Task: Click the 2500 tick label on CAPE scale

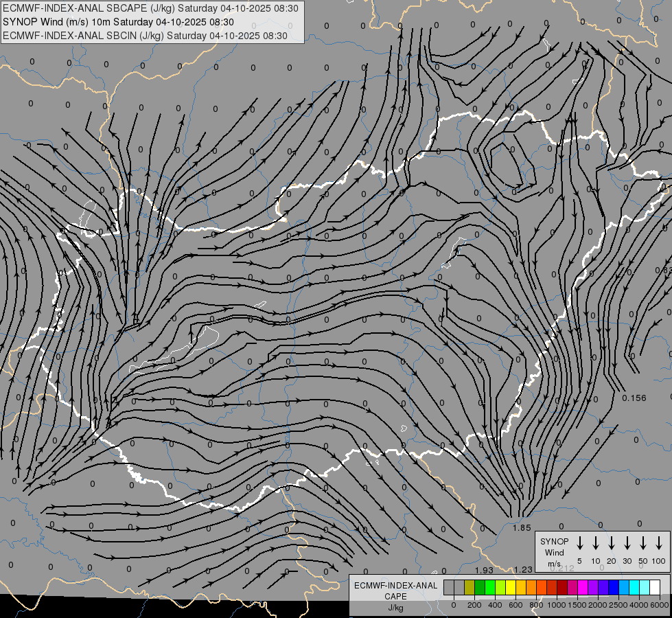Action: (x=618, y=605)
